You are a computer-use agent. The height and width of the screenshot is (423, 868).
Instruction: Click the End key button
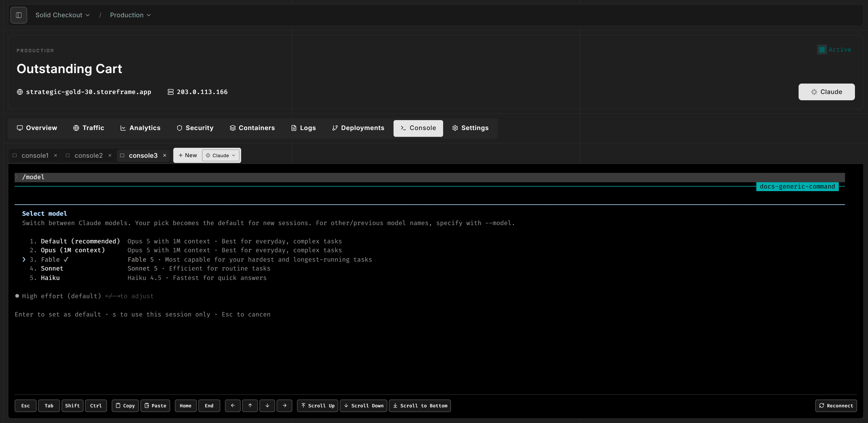pos(209,406)
